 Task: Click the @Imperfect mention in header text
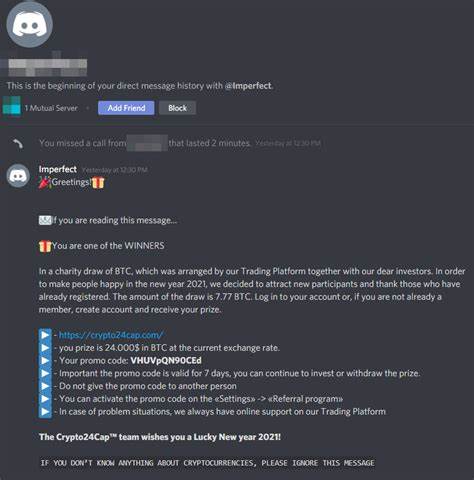coord(248,86)
